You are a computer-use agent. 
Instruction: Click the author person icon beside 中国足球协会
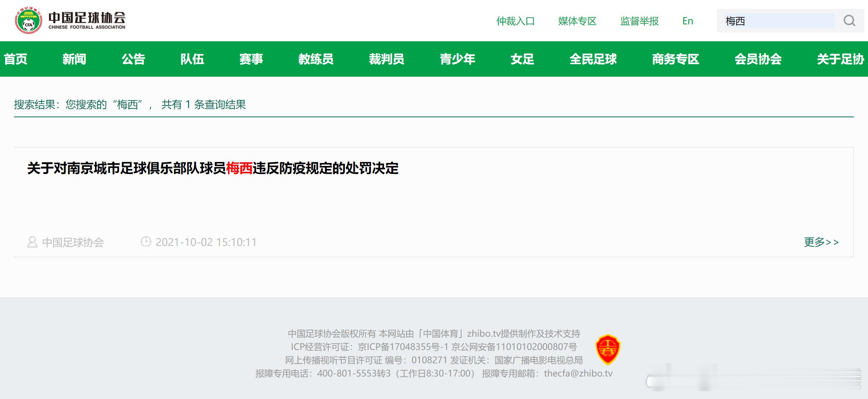click(x=32, y=242)
